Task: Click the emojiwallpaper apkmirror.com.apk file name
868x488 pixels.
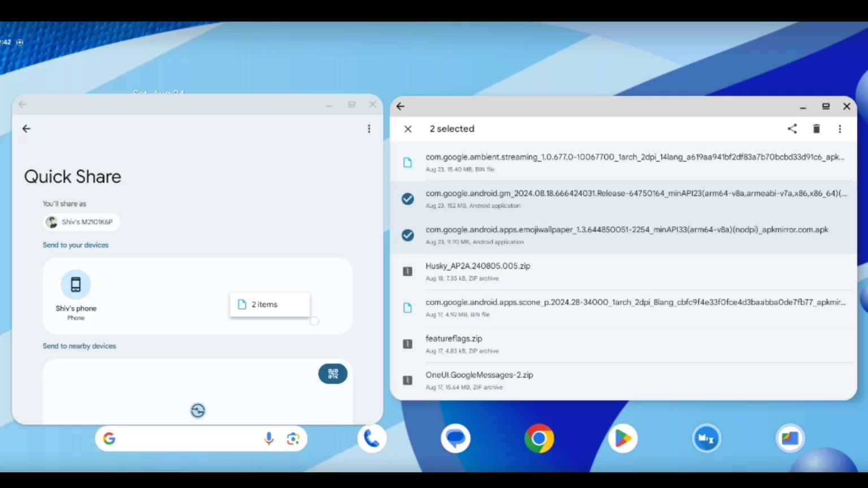Action: (627, 229)
